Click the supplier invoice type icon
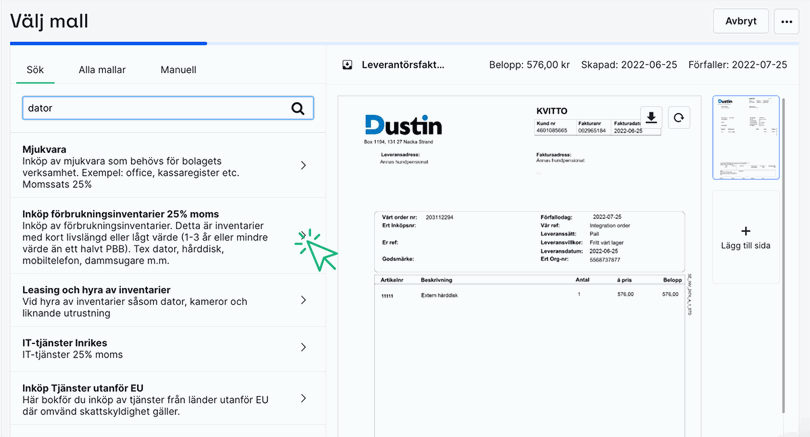This screenshot has height=437, width=810. coord(347,65)
